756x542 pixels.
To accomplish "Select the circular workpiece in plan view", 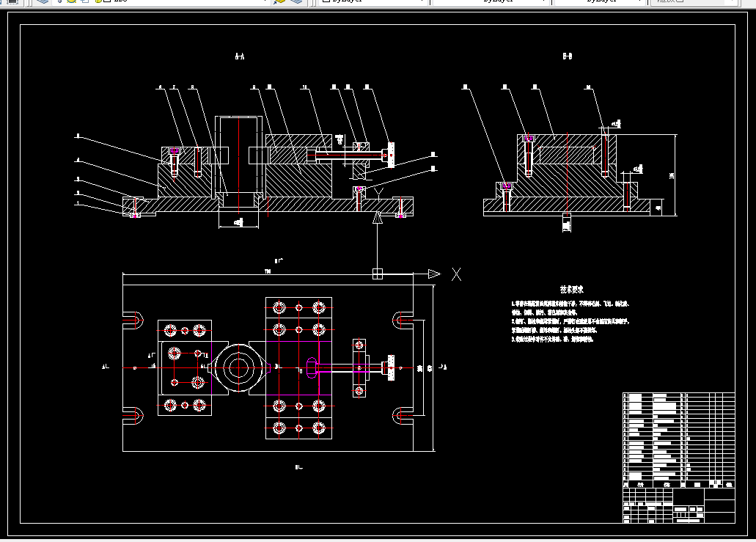I will tap(238, 368).
